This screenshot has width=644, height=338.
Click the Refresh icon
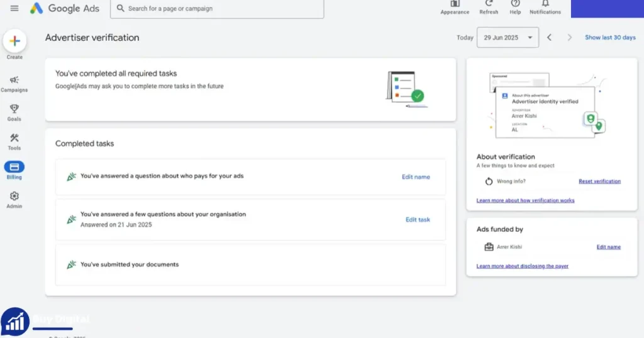(489, 4)
